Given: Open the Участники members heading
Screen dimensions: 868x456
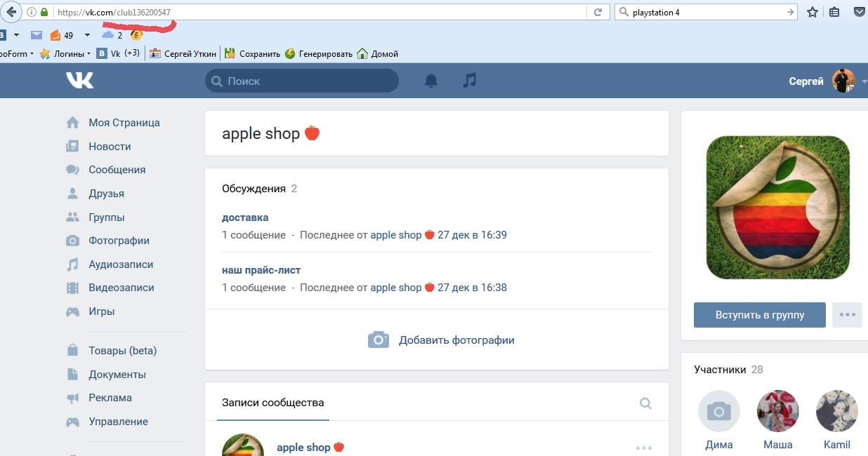Looking at the screenshot, I should click(x=720, y=370).
